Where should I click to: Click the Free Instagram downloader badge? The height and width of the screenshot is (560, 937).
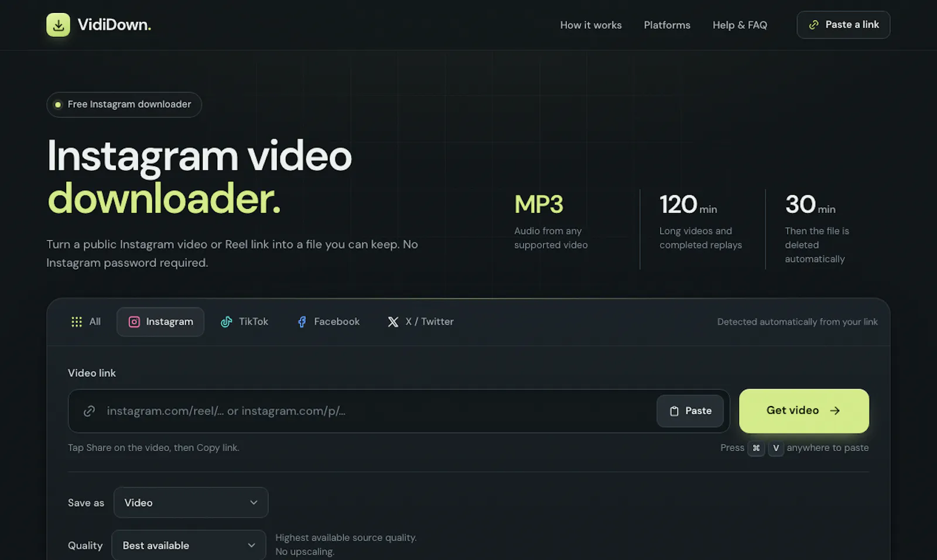coord(124,105)
